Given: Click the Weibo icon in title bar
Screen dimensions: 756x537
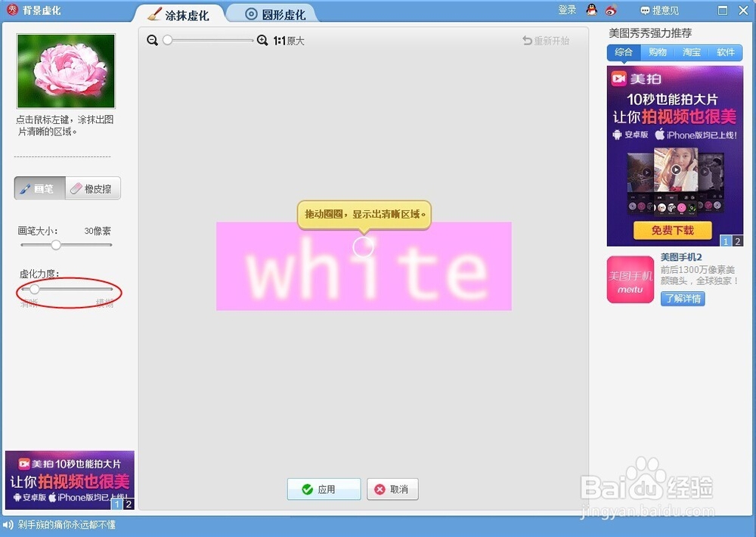Looking at the screenshot, I should click(612, 10).
